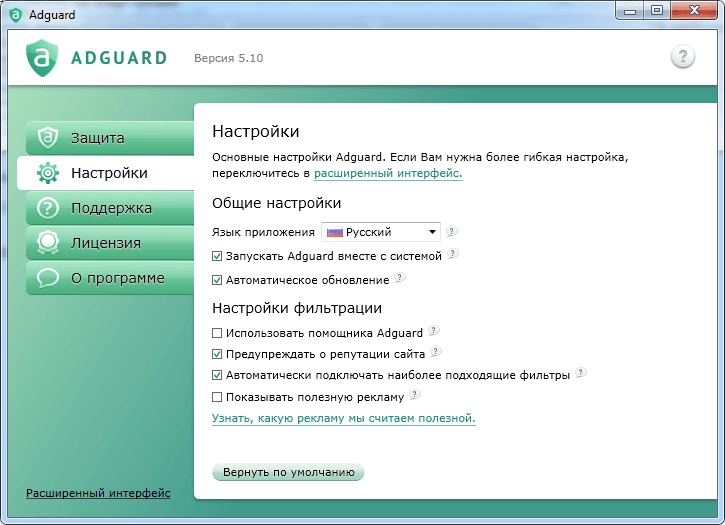Screen dimensions: 725x525
Task: Click the Russian flag in language box
Action: click(x=334, y=232)
